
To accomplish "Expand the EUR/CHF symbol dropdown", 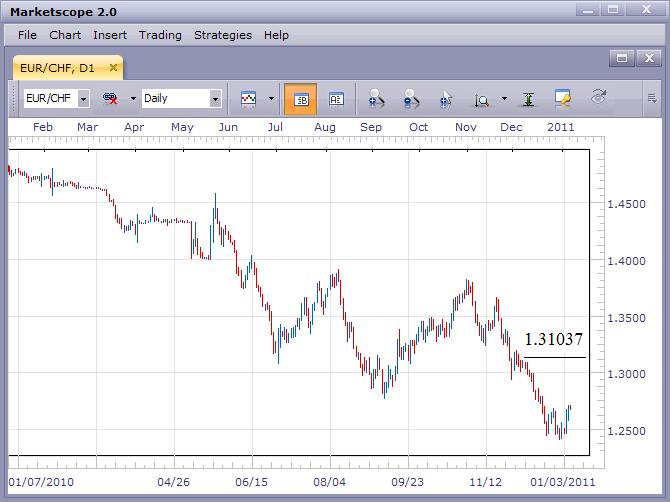I will [x=82, y=99].
